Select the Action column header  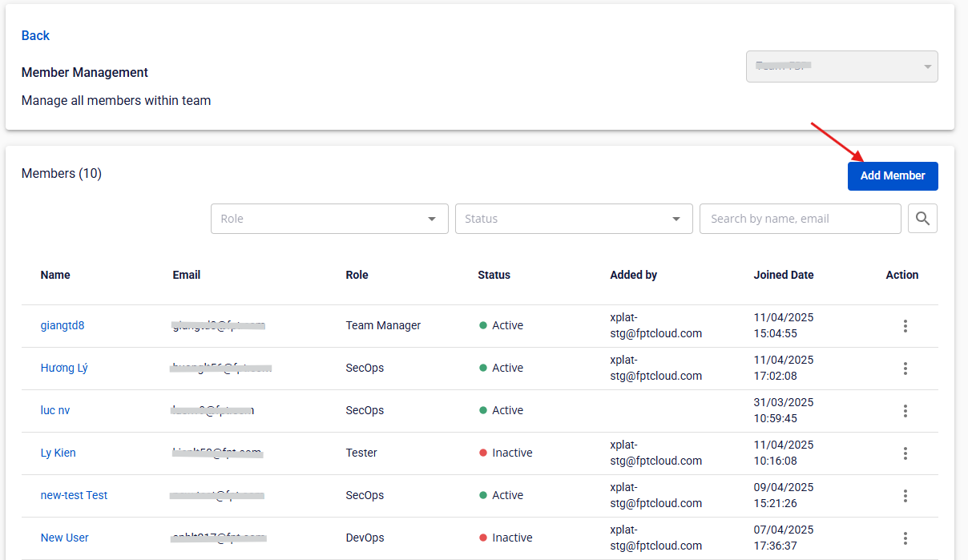click(902, 275)
